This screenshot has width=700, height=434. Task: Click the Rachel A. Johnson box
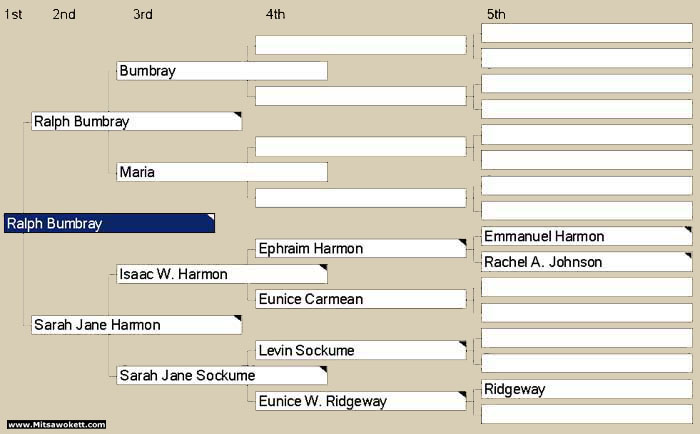click(586, 262)
